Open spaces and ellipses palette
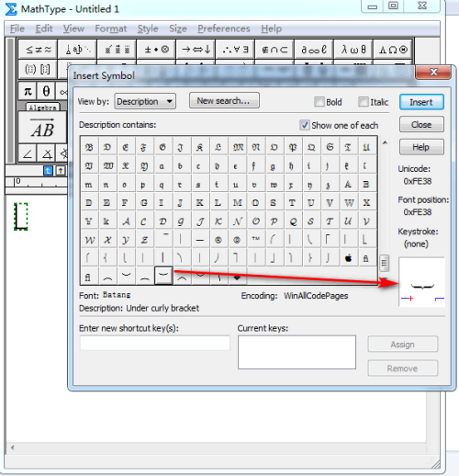The image size is (459, 476). pyautogui.click(x=77, y=50)
